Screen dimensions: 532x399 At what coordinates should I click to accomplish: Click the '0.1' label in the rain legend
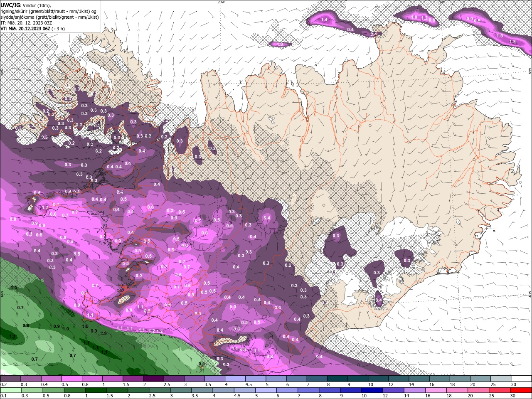coord(3,396)
